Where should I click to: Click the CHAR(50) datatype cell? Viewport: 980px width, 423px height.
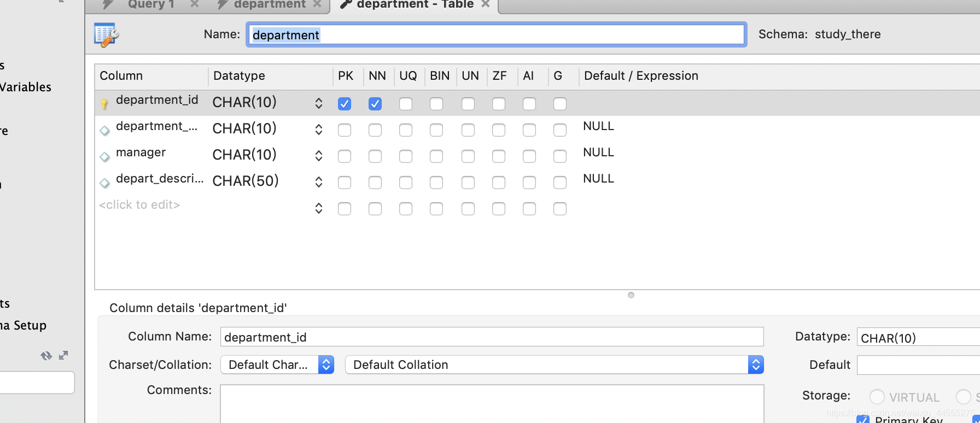point(246,181)
